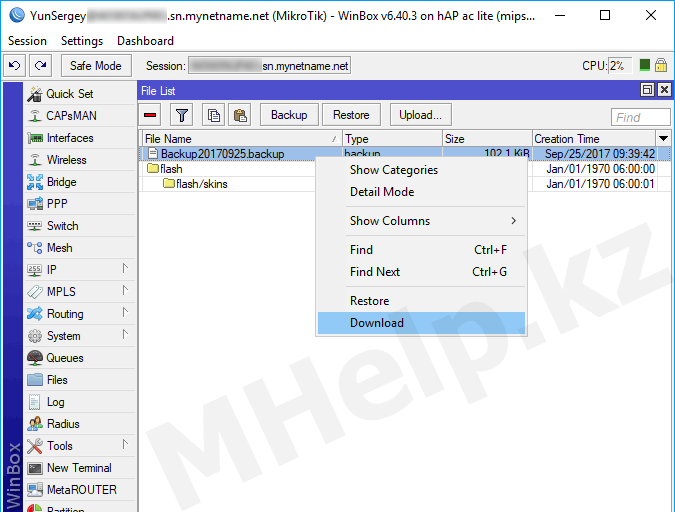The width and height of the screenshot is (675, 512).
Task: Click the Find search field
Action: 640,117
